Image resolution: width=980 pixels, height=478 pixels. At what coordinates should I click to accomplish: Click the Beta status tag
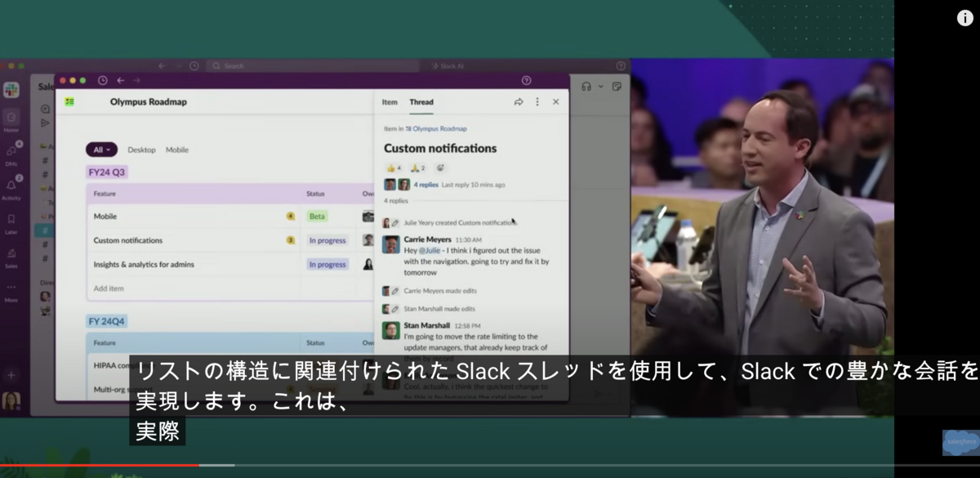click(317, 217)
